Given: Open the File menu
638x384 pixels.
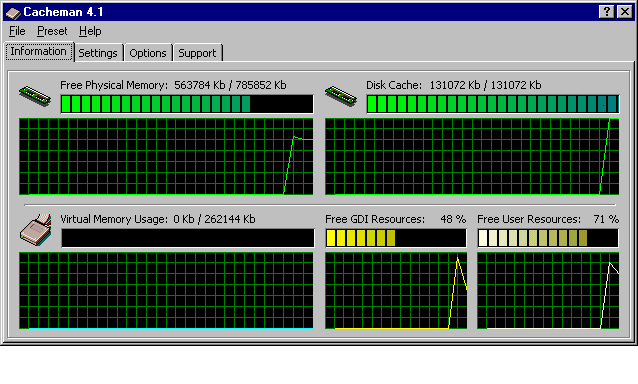Looking at the screenshot, I should 17,31.
